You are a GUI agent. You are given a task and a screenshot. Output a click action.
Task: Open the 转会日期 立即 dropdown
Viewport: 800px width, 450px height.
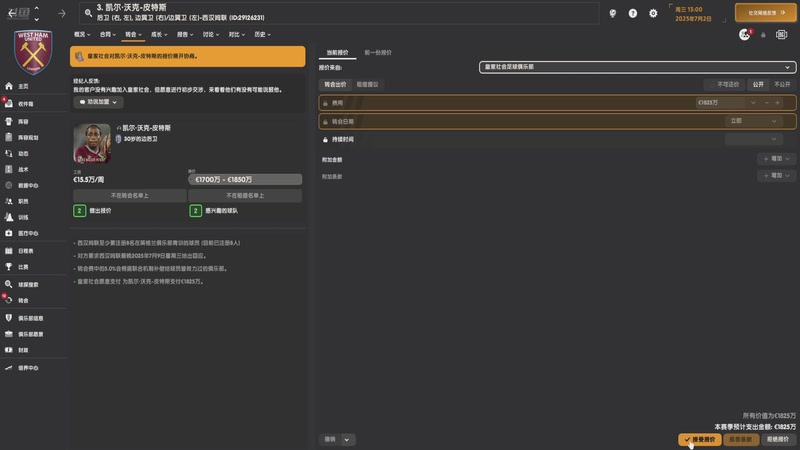[753, 121]
